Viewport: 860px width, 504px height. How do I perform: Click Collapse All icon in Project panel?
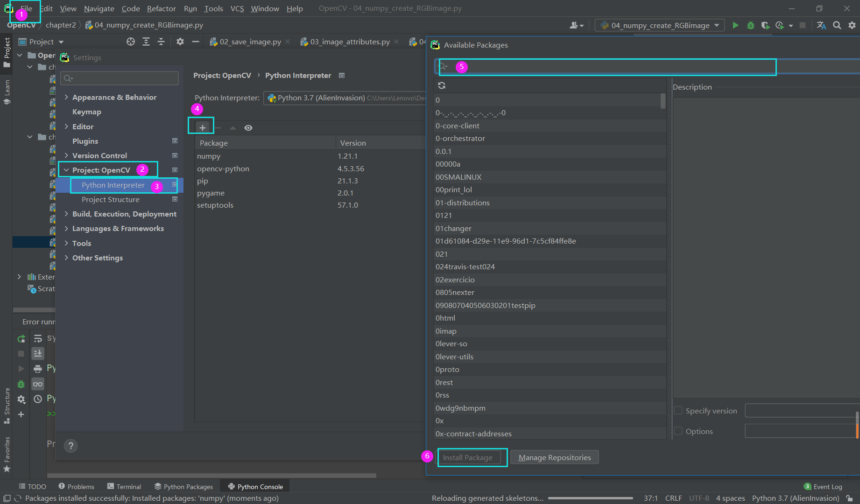(x=161, y=42)
